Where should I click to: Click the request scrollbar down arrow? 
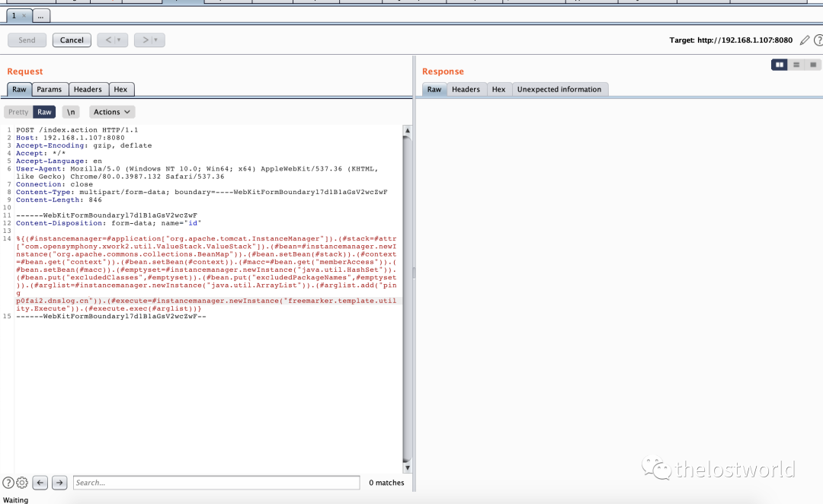(407, 467)
